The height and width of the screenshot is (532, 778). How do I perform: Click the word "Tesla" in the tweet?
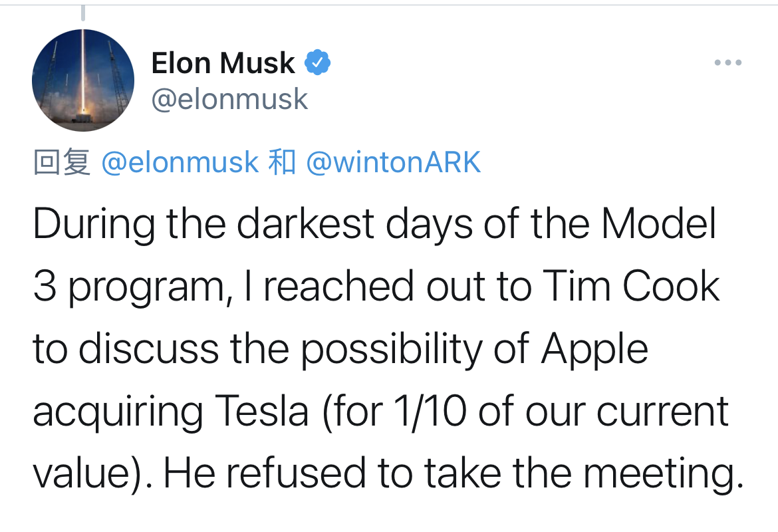(x=261, y=411)
